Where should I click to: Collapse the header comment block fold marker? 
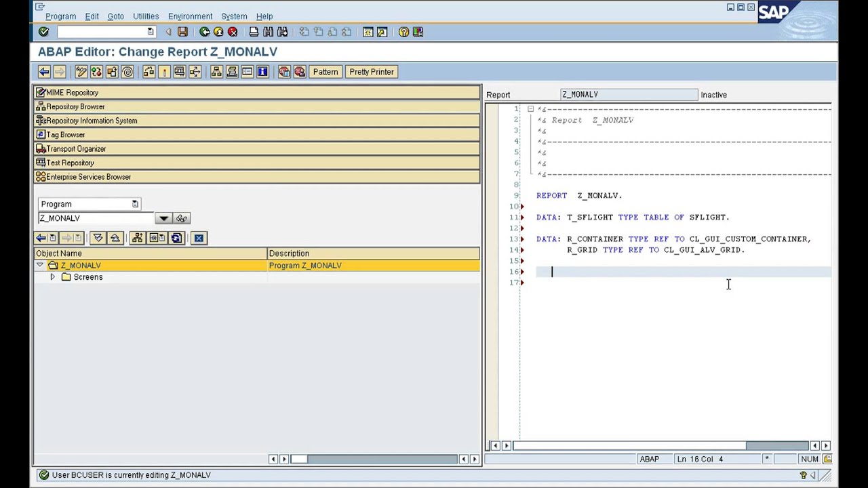530,109
